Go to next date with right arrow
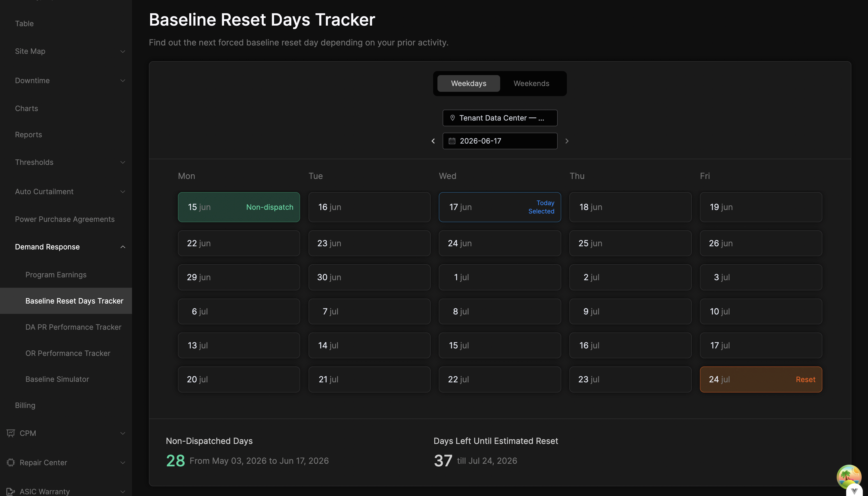868x496 pixels. coord(567,141)
